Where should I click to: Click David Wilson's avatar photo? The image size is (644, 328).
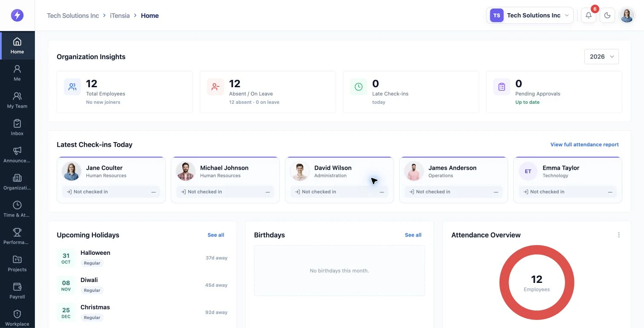tap(300, 171)
